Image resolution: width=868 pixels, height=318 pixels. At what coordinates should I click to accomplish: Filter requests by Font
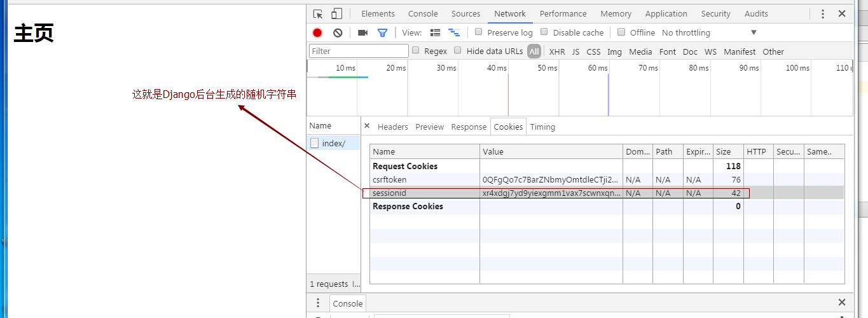(668, 52)
